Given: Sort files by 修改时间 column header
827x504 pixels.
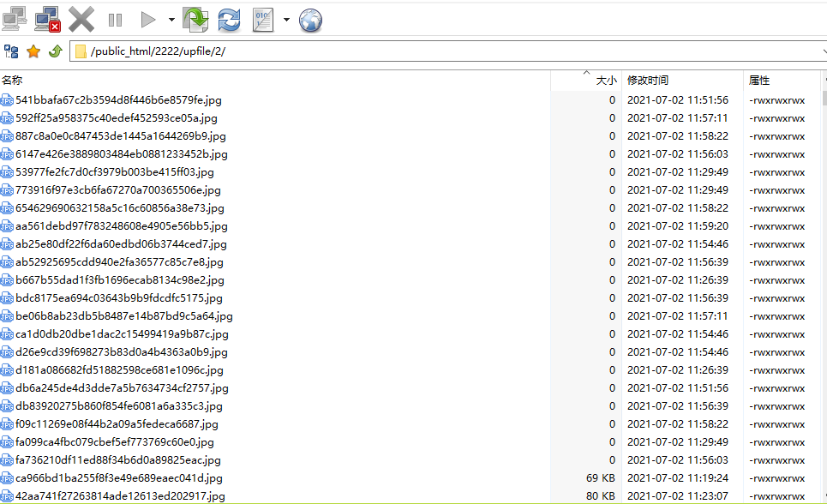Looking at the screenshot, I should tap(681, 80).
